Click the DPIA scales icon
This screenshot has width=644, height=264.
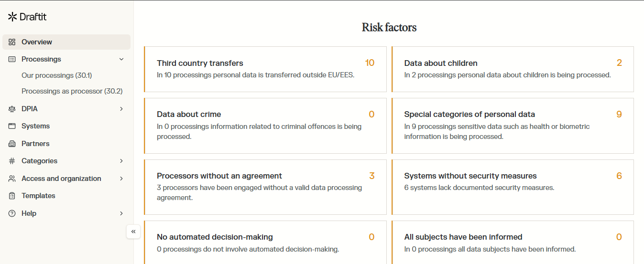click(12, 109)
